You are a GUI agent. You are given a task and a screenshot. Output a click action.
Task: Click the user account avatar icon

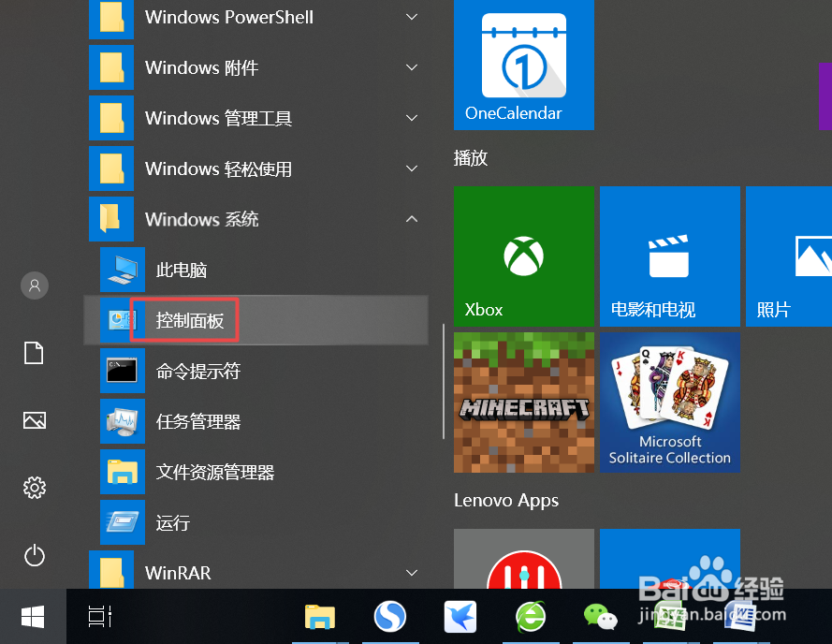point(34,285)
